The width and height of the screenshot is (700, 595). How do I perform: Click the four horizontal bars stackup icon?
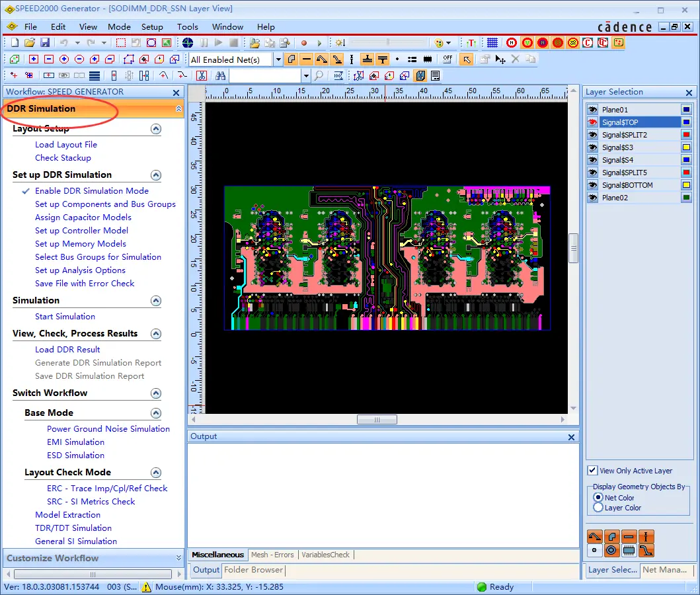point(95,76)
